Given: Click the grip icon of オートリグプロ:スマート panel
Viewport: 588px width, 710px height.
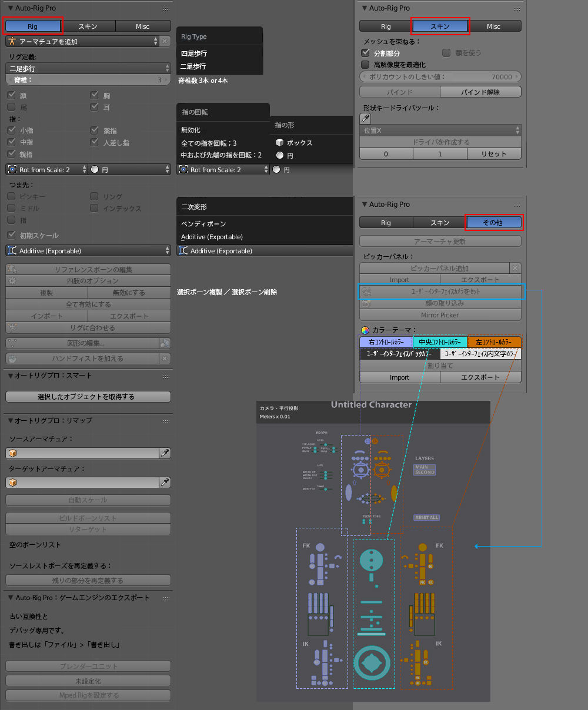Looking at the screenshot, I should pos(166,376).
